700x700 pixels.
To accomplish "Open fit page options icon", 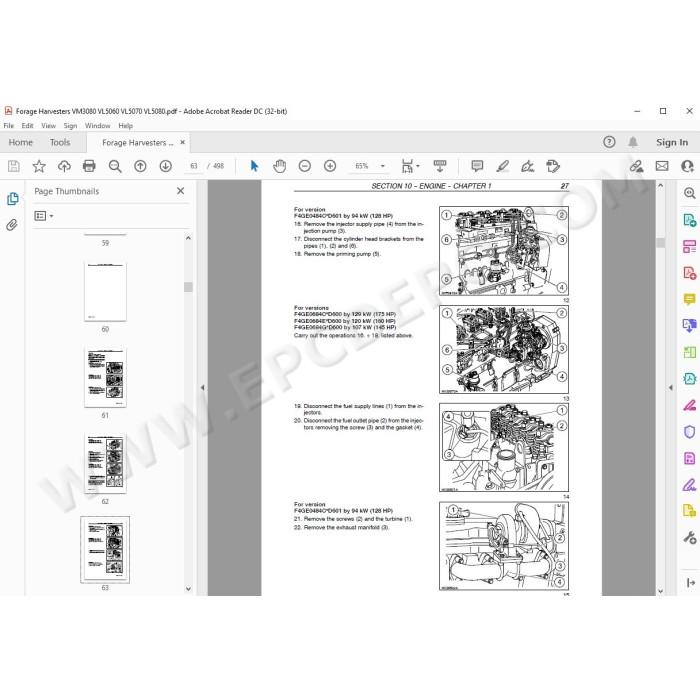I will point(410,166).
